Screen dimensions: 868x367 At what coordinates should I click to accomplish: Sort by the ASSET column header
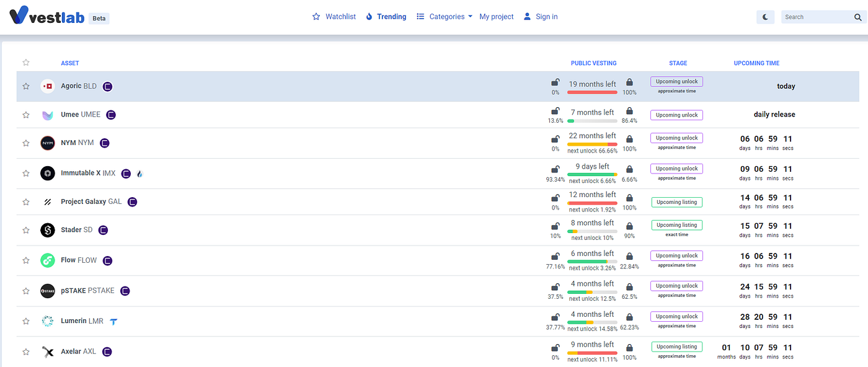click(70, 63)
